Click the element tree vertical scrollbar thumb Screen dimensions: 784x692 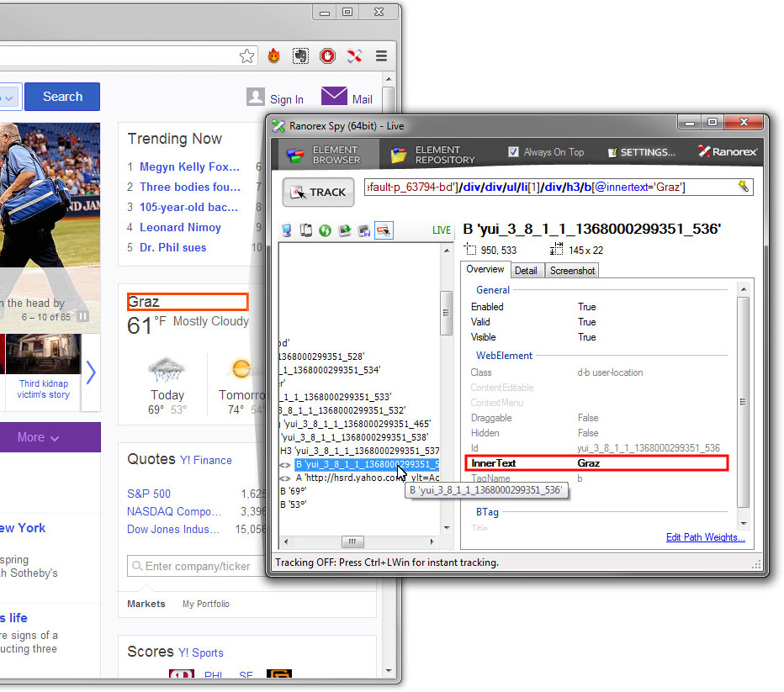click(x=446, y=313)
